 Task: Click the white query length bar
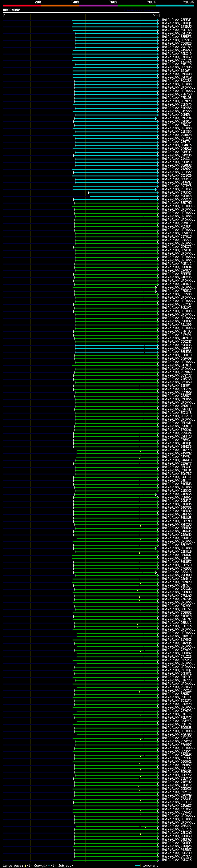(x=81, y=12)
